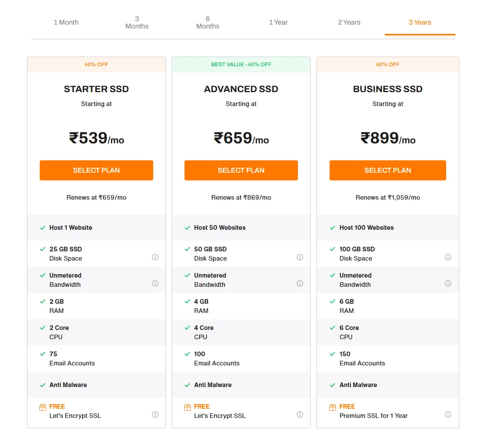Click the info icon for Premium SSL for 1 Year

pyautogui.click(x=448, y=414)
